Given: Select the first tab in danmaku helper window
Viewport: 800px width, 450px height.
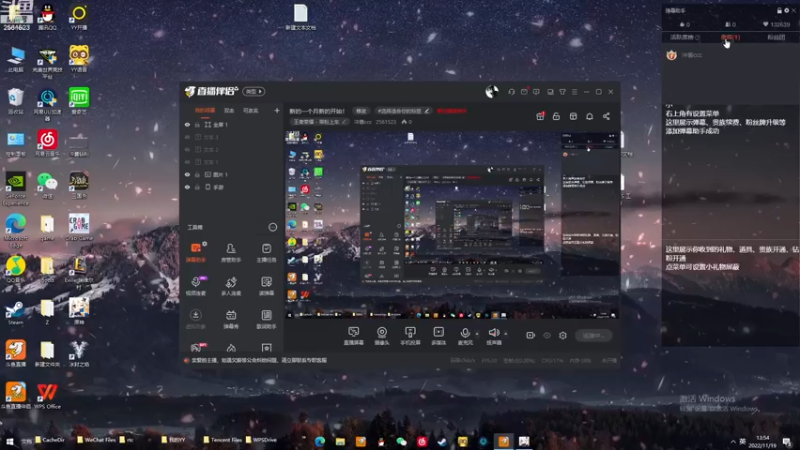Looking at the screenshot, I should pyautogui.click(x=685, y=37).
